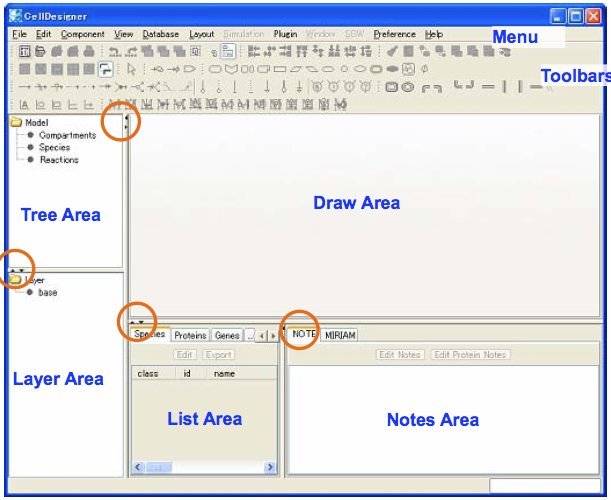Select the south-east corner compartment tool
Viewport: 611px width, 500px height.
471,84
